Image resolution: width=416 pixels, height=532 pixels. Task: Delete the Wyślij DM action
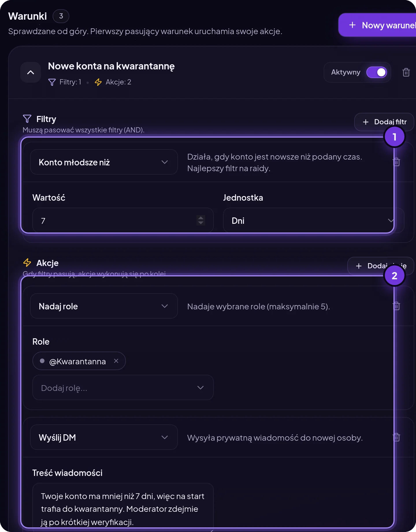[397, 437]
